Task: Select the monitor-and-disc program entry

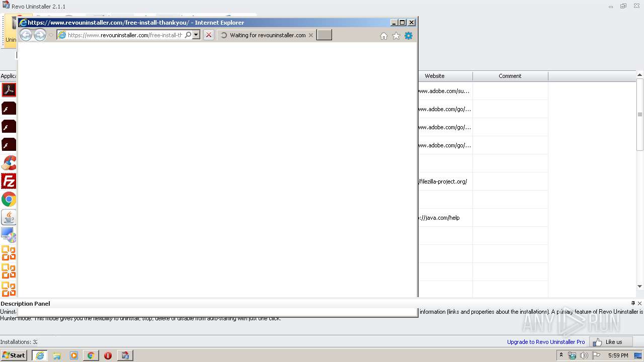Action: [x=9, y=235]
